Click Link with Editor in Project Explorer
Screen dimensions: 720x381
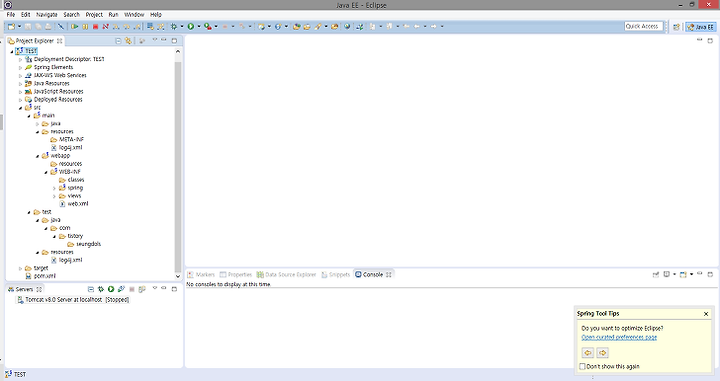128,41
